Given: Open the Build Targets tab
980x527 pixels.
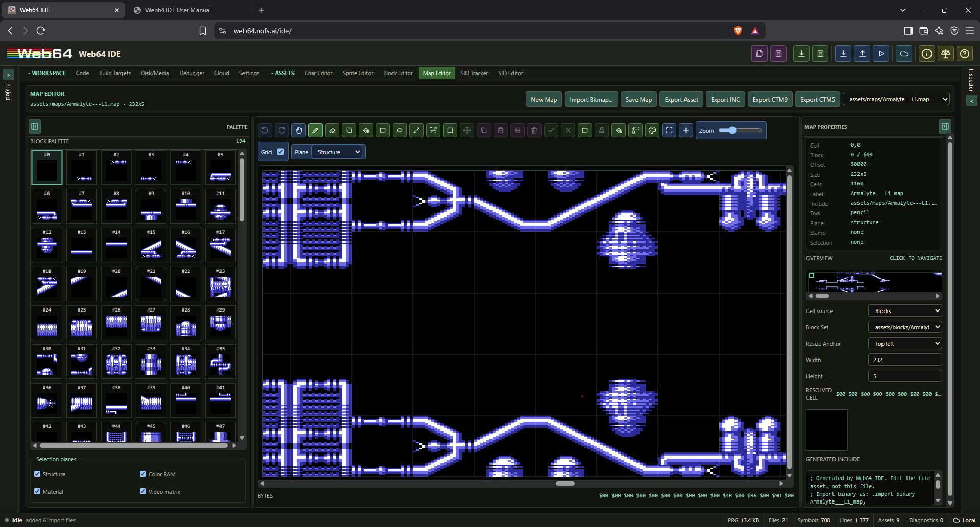Looking at the screenshot, I should (x=115, y=73).
